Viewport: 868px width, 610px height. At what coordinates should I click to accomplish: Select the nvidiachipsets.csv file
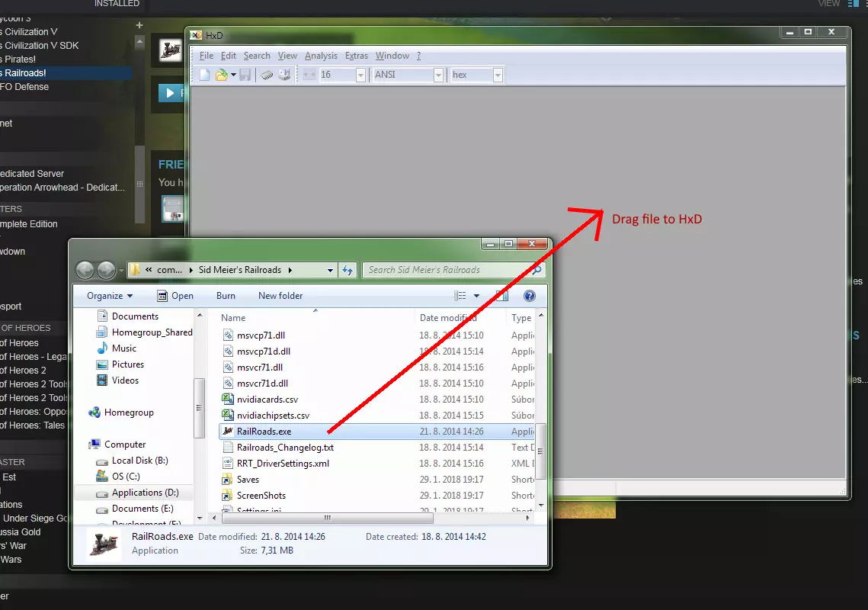[x=273, y=416]
